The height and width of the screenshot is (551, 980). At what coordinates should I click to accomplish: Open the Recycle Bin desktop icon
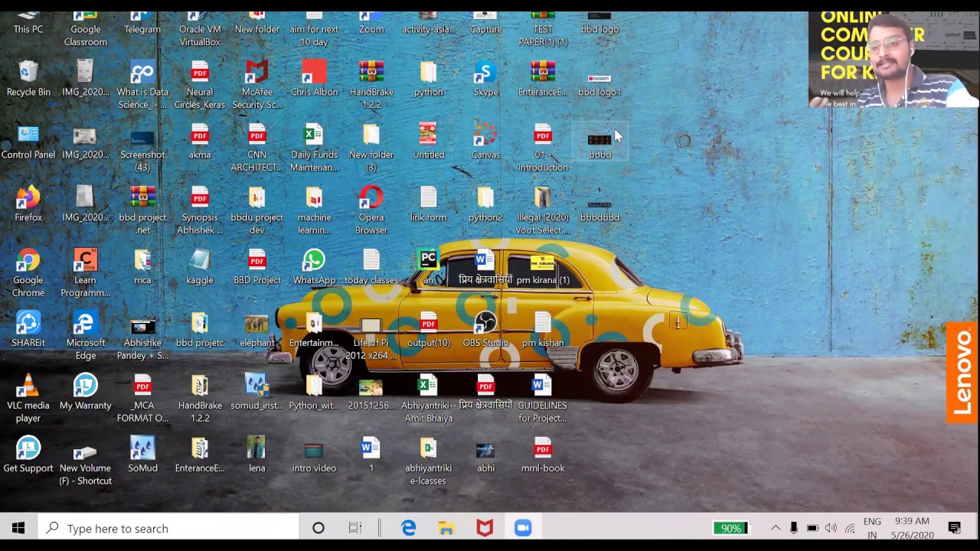pos(28,79)
